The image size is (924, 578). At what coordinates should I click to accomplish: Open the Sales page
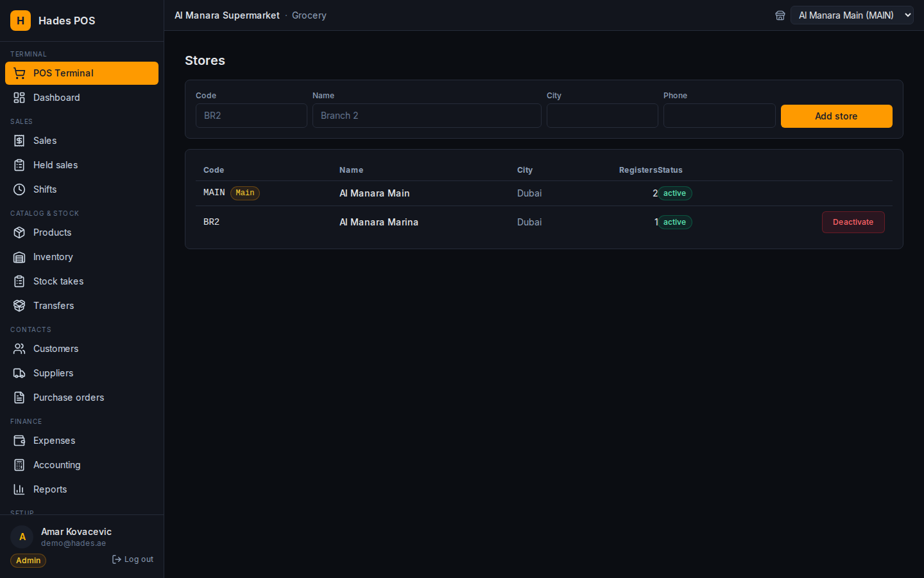point(81,141)
